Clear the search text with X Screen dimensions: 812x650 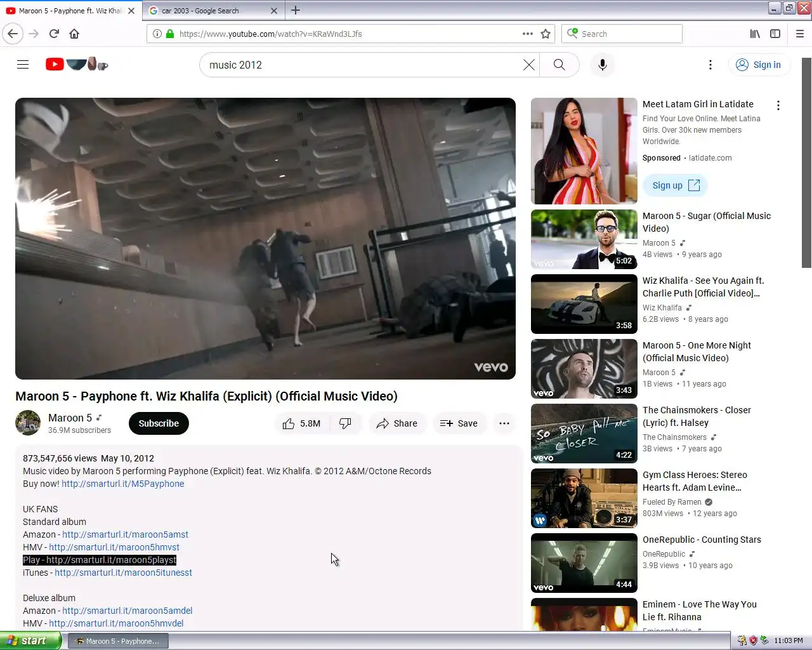point(528,65)
